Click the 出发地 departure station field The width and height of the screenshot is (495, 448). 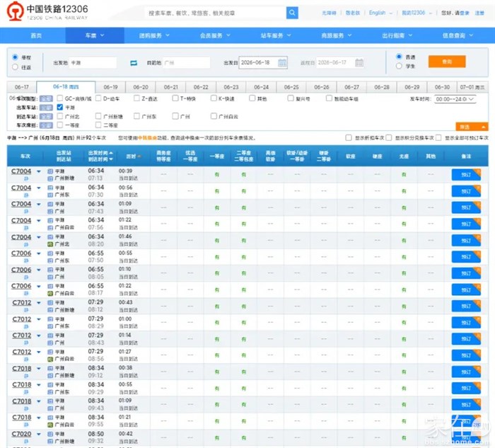93,63
